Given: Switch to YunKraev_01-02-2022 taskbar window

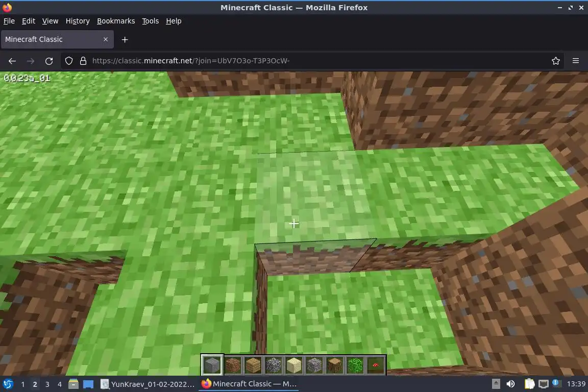Looking at the screenshot, I should (148, 384).
